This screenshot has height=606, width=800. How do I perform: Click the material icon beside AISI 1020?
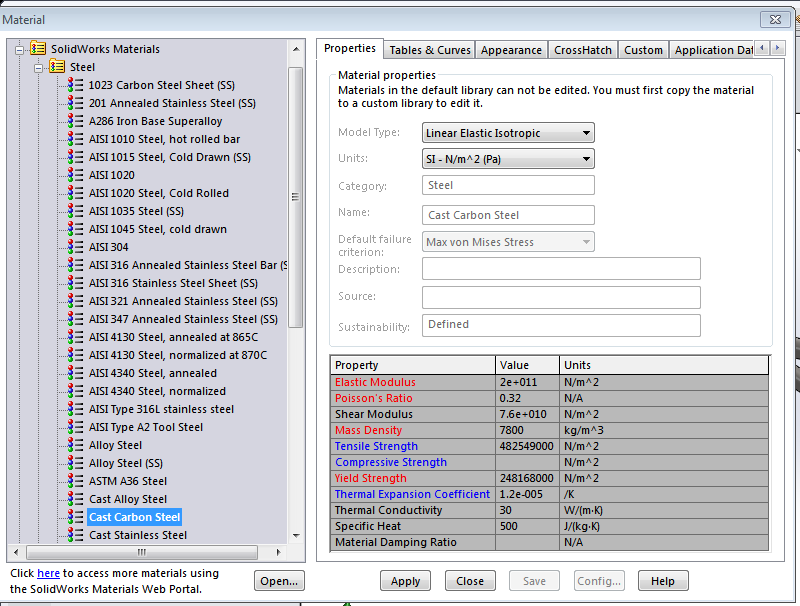pos(76,174)
